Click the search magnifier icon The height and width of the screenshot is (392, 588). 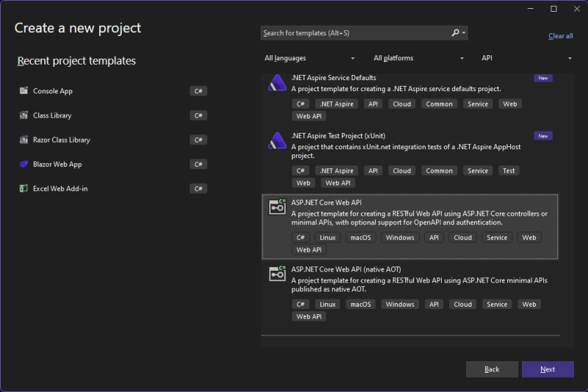pyautogui.click(x=455, y=33)
